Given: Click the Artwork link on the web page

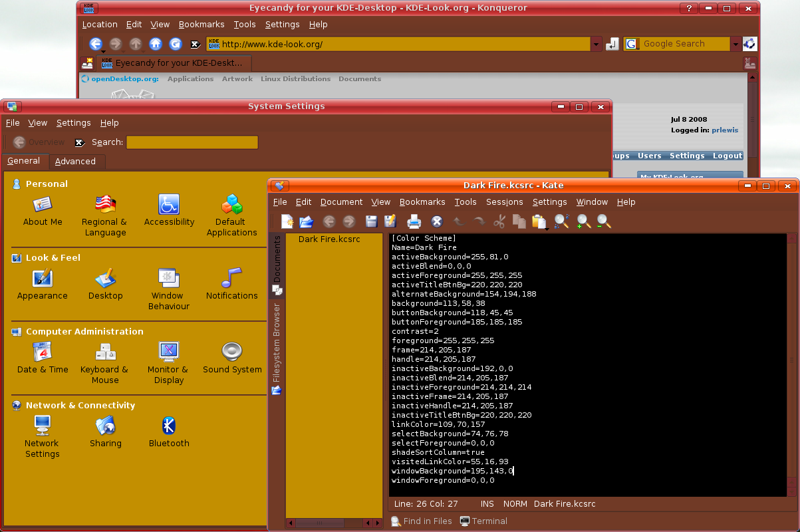Looking at the screenshot, I should tap(237, 78).
